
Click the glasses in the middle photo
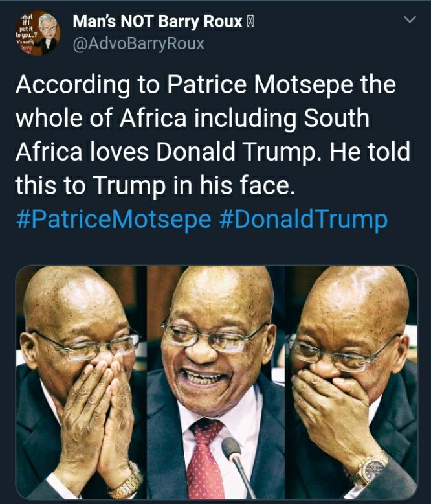[214, 336]
